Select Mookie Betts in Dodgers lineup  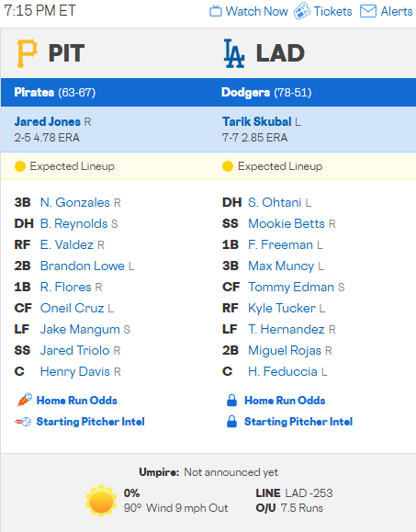(x=287, y=223)
